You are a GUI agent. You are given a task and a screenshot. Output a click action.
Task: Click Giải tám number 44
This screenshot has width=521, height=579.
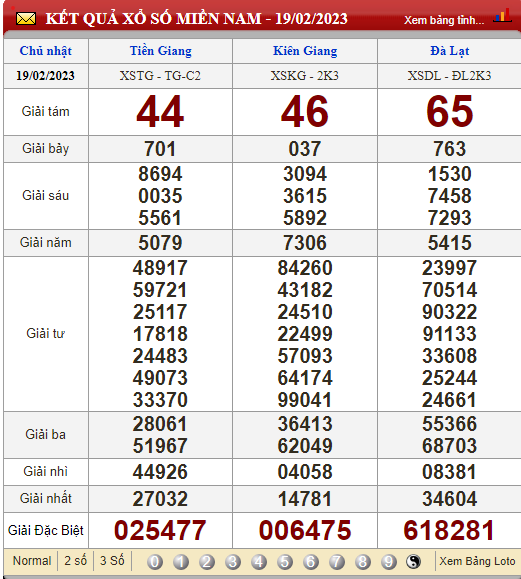tap(160, 111)
